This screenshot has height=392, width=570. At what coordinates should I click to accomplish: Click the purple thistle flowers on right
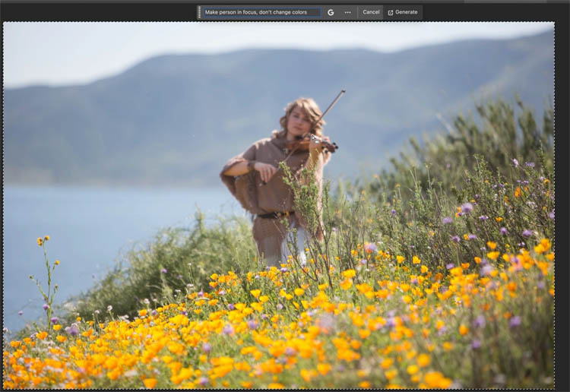click(x=465, y=208)
